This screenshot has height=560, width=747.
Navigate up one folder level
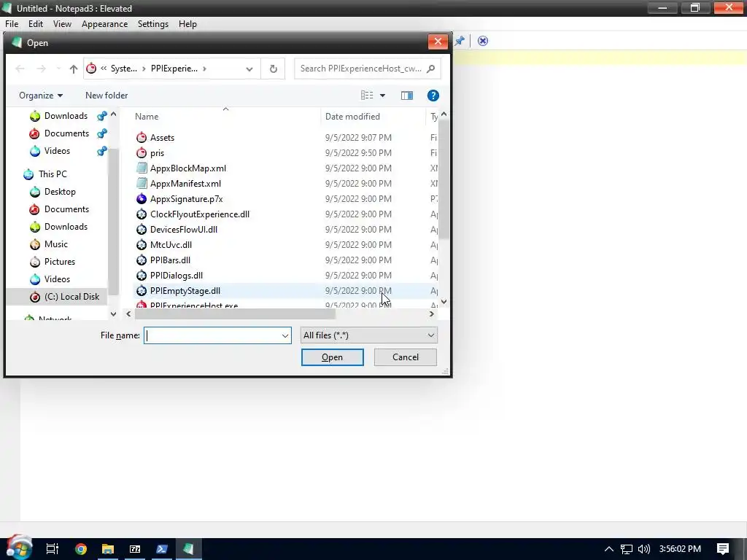[x=74, y=69]
